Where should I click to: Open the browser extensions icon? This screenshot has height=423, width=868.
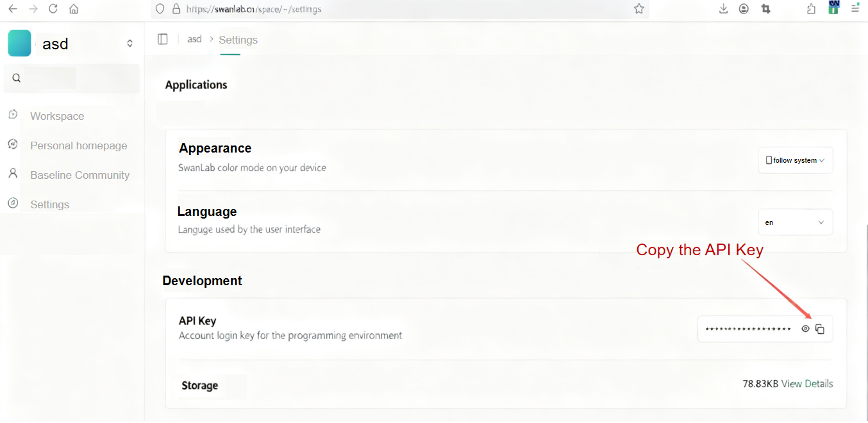point(812,9)
